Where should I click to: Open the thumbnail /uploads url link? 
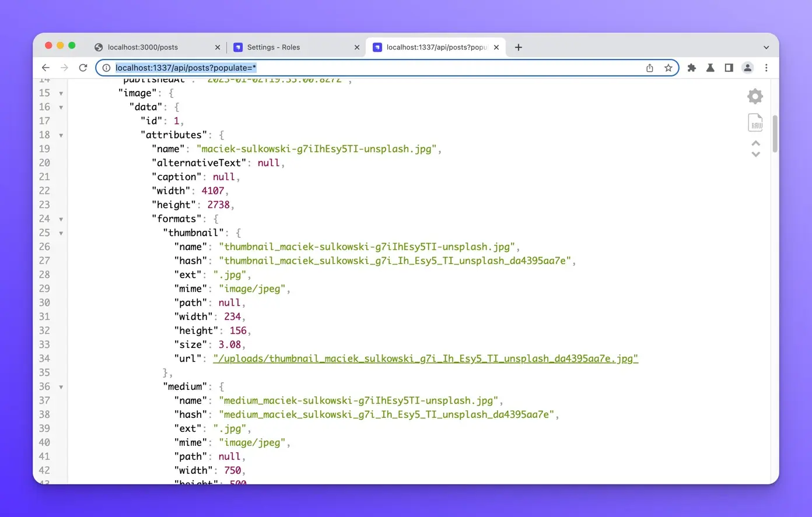click(x=426, y=358)
